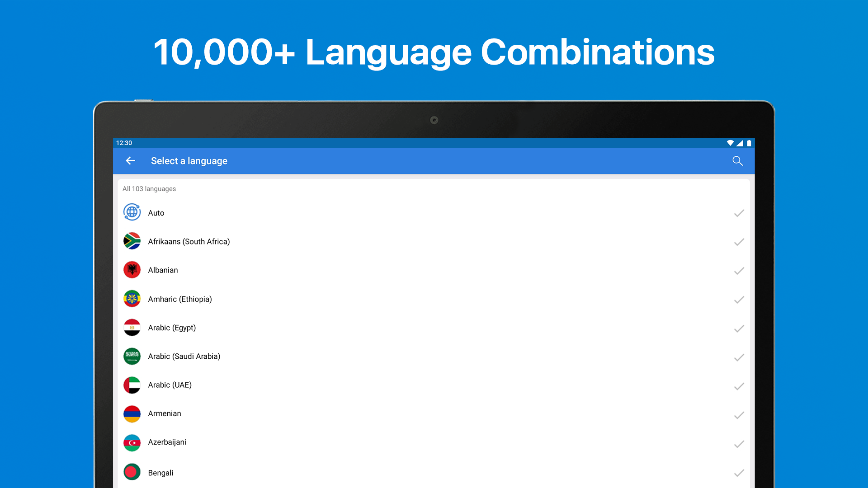This screenshot has width=868, height=488.
Task: Pick Azerbaijani from the language list
Action: pyautogui.click(x=167, y=442)
